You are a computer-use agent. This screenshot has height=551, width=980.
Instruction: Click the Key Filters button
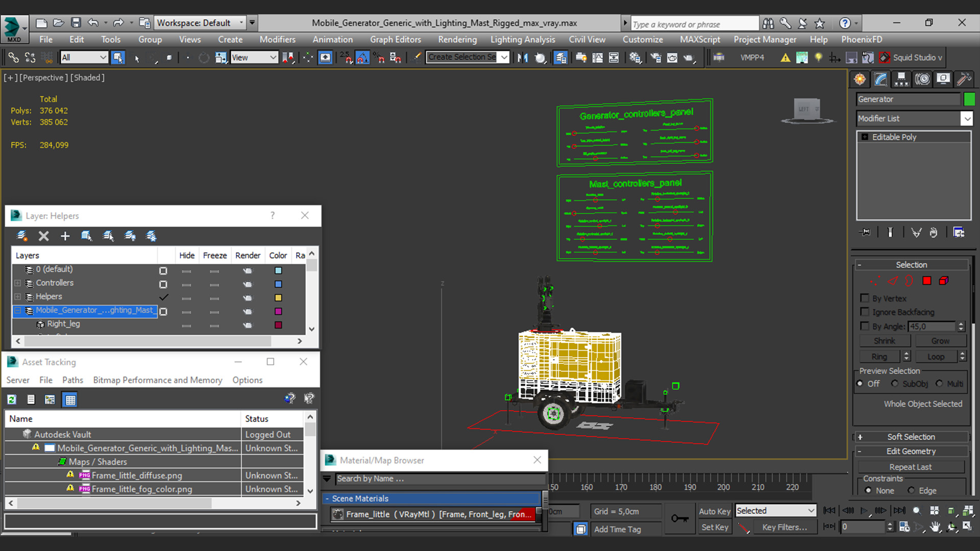(x=785, y=527)
